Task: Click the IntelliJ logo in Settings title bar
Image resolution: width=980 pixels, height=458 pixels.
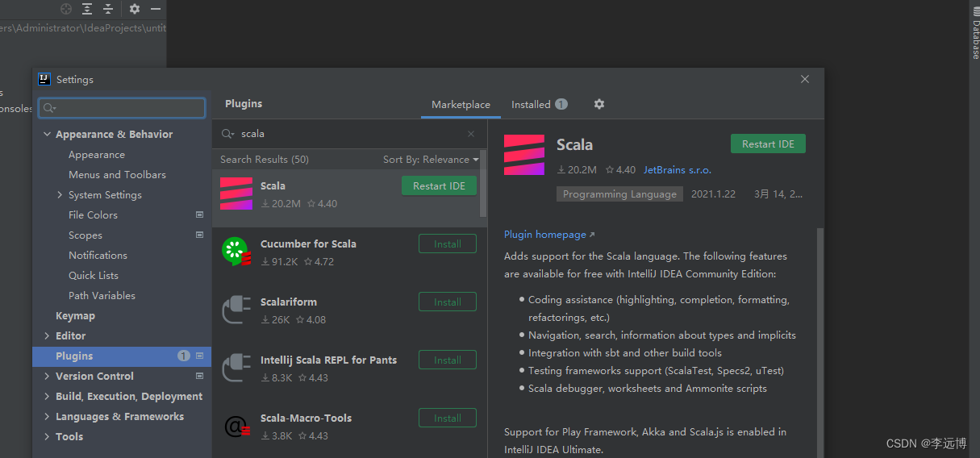Action: 44,79
